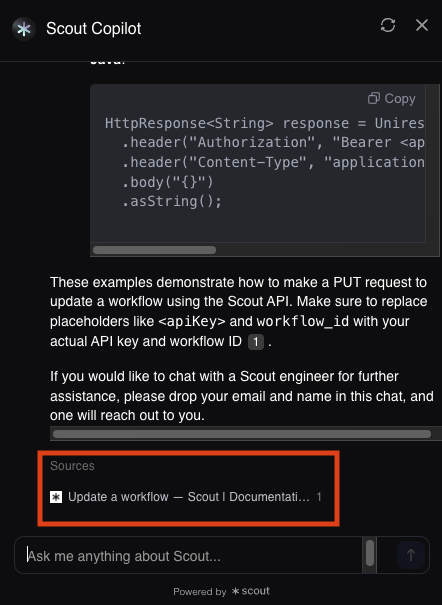Reset the chat with the refresh icon
Viewport: 442px width, 605px height.
388,25
